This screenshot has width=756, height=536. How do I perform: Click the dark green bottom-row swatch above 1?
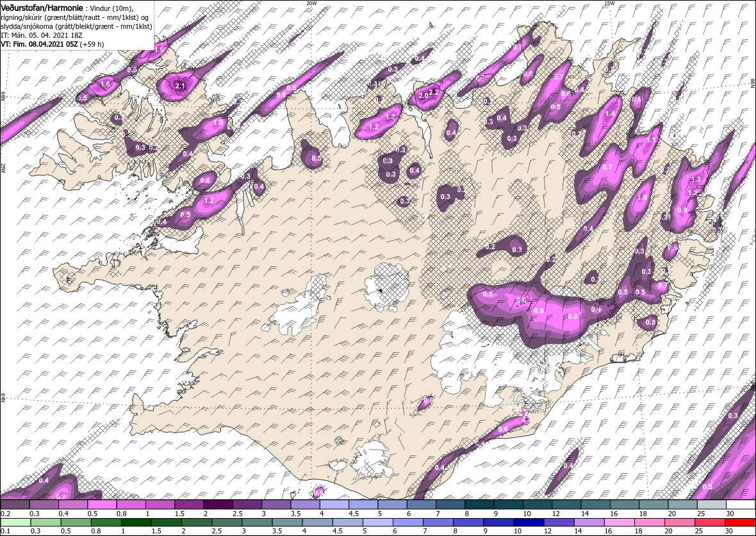point(136,523)
